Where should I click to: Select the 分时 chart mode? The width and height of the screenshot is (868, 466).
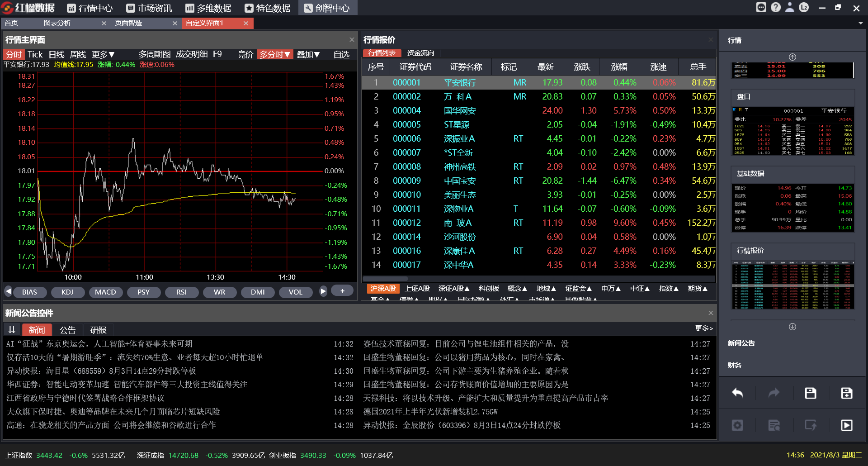[x=14, y=54]
